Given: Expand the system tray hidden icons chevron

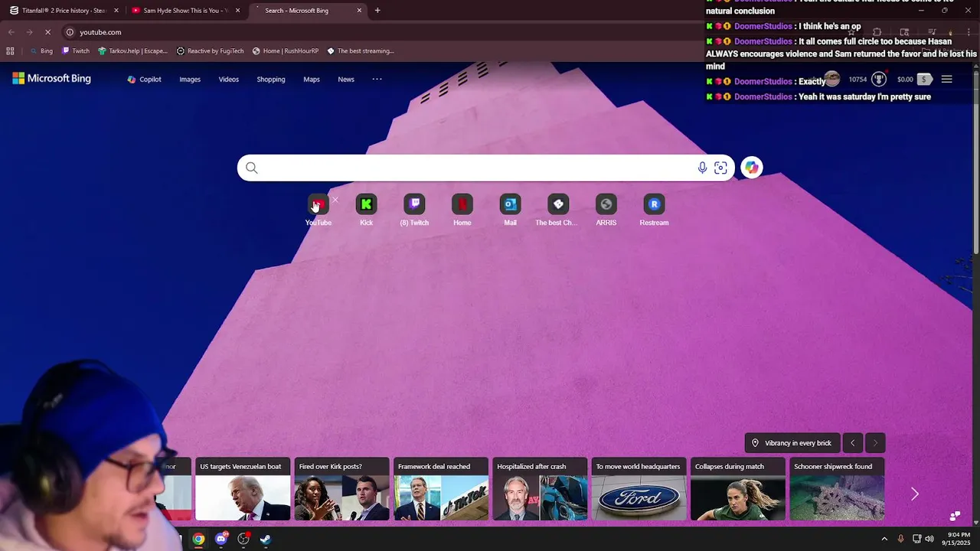Looking at the screenshot, I should pyautogui.click(x=884, y=539).
